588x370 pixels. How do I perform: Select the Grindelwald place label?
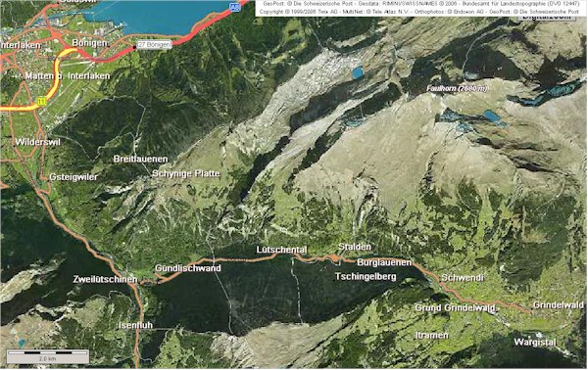tap(559, 304)
